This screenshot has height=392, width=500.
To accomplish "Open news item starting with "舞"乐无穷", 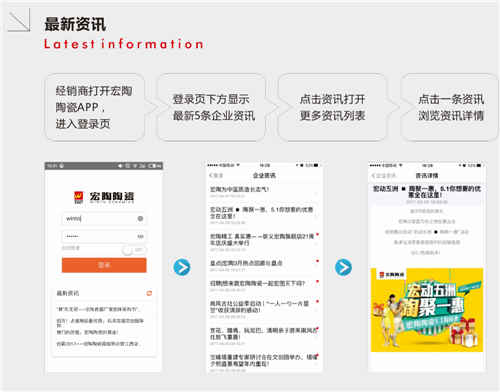I will (x=99, y=309).
